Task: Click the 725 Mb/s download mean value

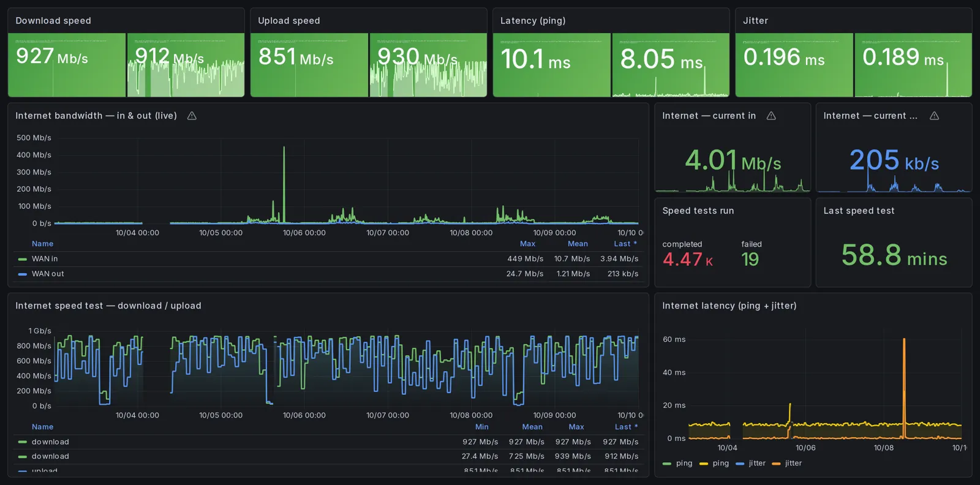Action: click(526, 456)
